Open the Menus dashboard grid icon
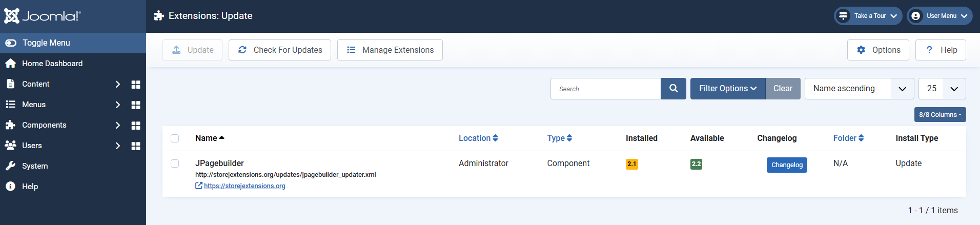The image size is (980, 225). tap(136, 105)
